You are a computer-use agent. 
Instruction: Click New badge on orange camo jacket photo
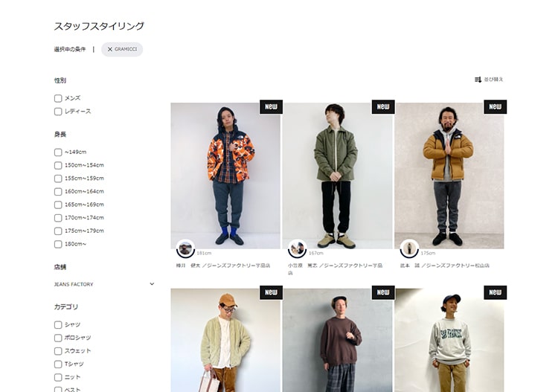point(271,106)
